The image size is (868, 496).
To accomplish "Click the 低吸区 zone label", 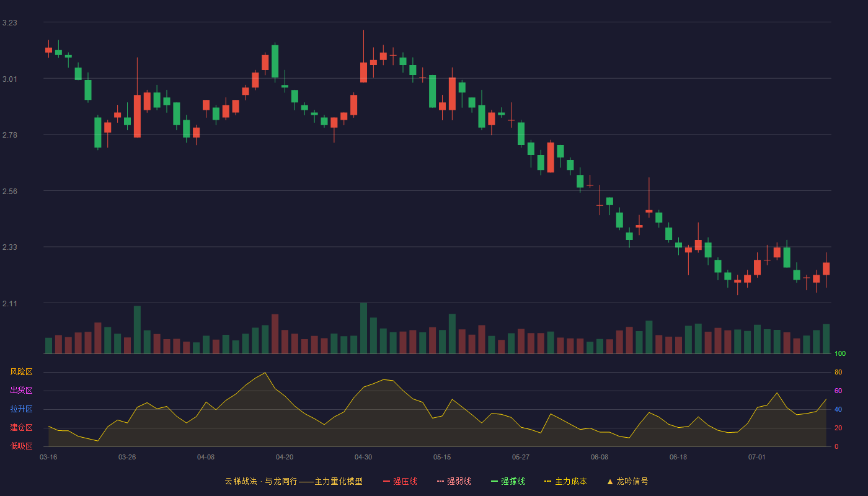I will [x=21, y=446].
